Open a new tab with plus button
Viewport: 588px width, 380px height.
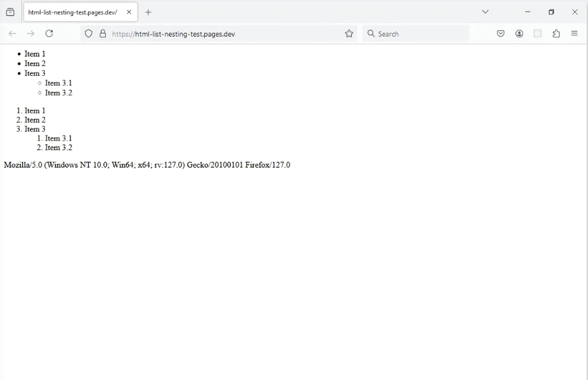(x=148, y=12)
